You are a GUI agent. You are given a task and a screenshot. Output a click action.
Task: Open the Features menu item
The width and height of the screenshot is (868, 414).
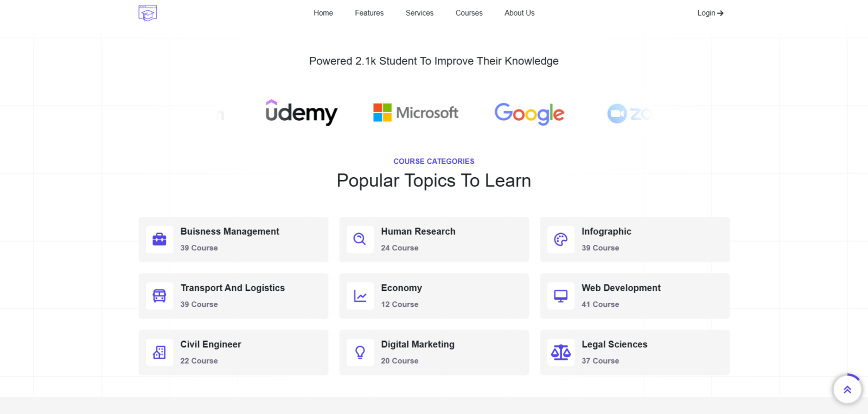coord(369,13)
